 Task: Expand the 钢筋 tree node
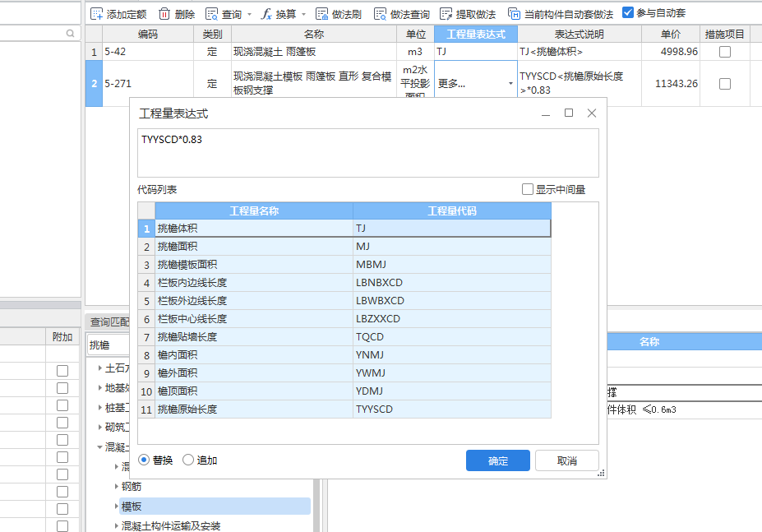tap(116, 486)
